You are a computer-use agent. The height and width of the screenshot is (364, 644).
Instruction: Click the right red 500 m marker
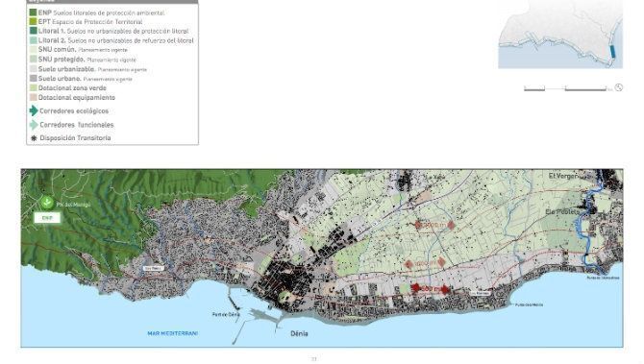[445, 289]
